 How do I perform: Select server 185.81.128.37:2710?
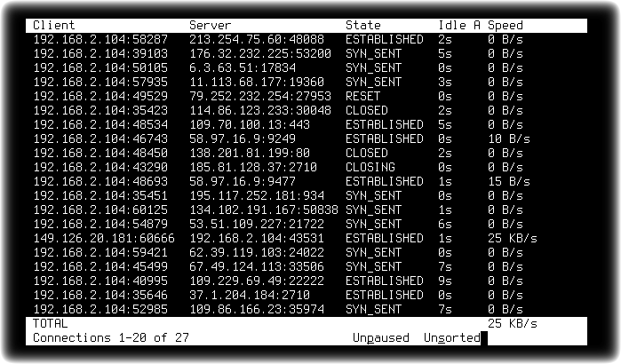(x=253, y=168)
